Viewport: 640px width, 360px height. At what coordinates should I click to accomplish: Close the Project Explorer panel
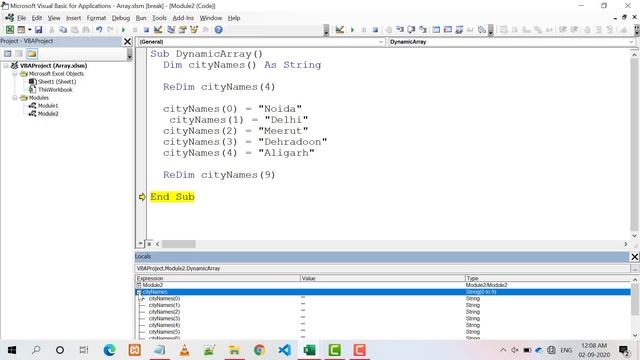point(127,41)
